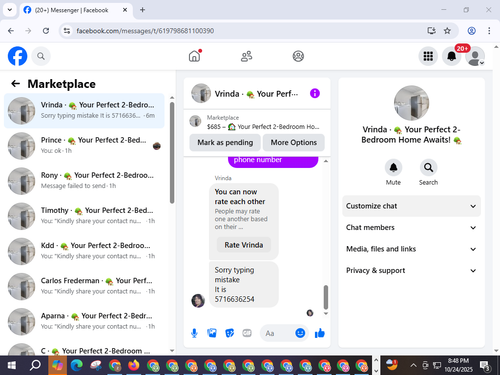Show hidden system tray icons chevron
500x375 pixels.
413,365
